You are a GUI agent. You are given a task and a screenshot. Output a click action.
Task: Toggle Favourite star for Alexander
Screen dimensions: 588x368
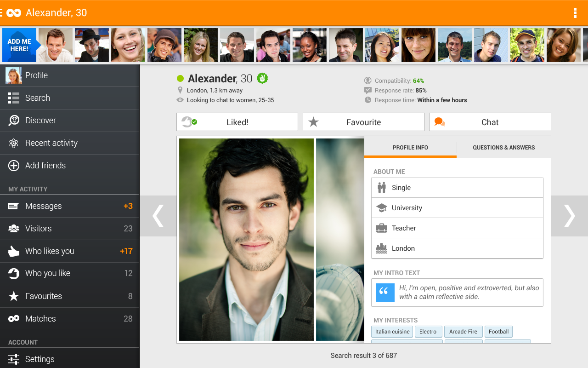[363, 122]
